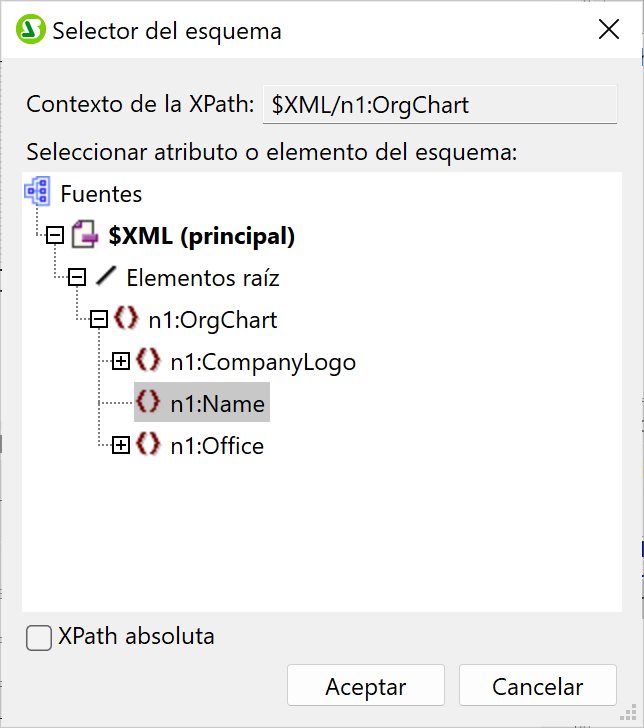The height and width of the screenshot is (728, 644).
Task: Click the n1:Name element braces icon
Action: pos(148,403)
